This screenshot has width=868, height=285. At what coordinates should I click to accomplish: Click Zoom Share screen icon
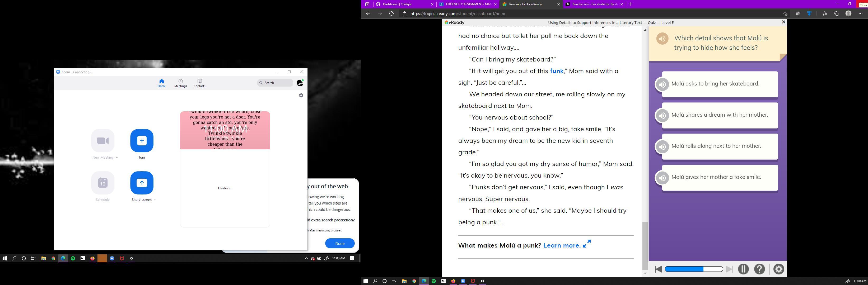click(142, 183)
